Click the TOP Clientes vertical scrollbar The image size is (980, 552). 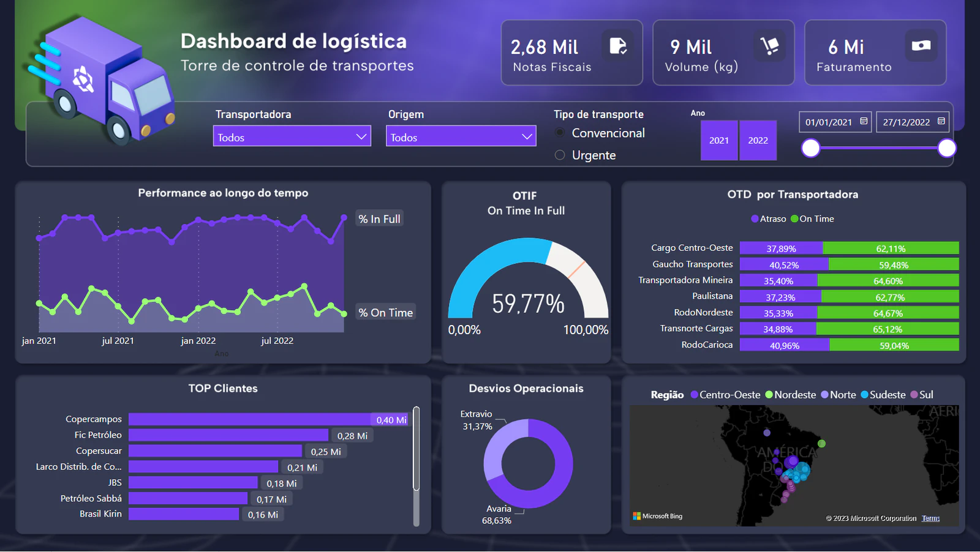pos(417,449)
